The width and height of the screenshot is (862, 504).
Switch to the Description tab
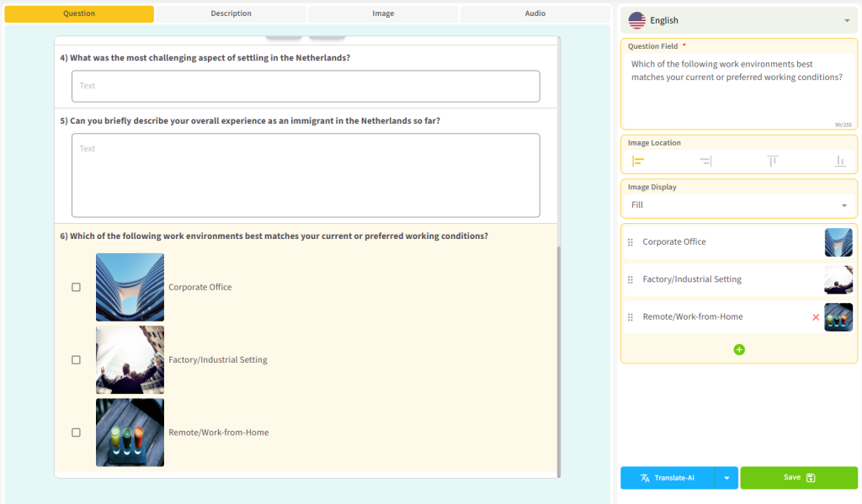(231, 13)
